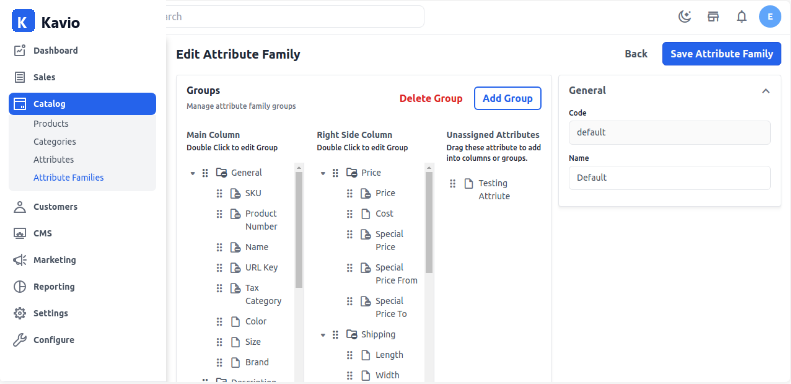Screen dimensions: 791x384
Task: Click SKU attribute file icon
Action: pos(235,193)
